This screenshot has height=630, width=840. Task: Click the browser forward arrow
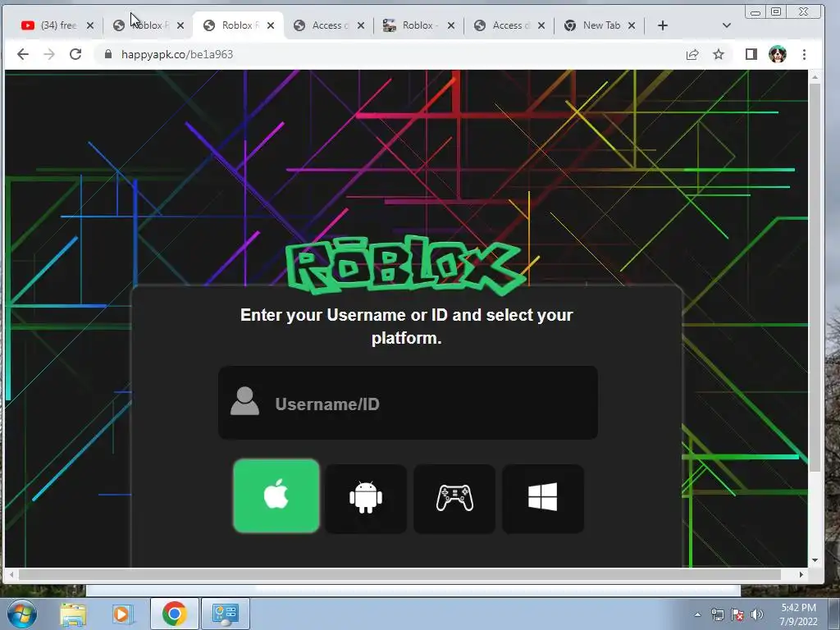(x=48, y=54)
